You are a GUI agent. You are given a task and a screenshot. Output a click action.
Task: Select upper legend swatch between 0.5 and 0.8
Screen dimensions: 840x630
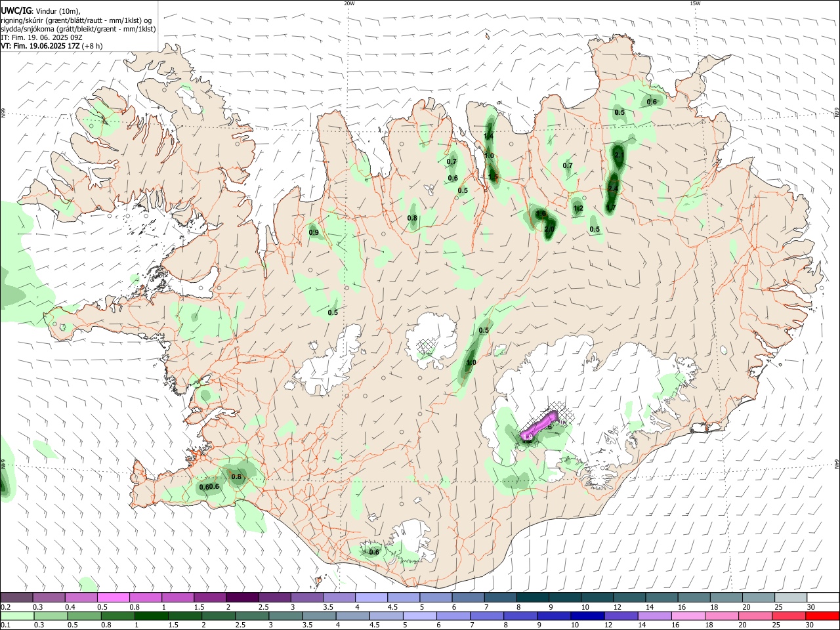(113, 598)
